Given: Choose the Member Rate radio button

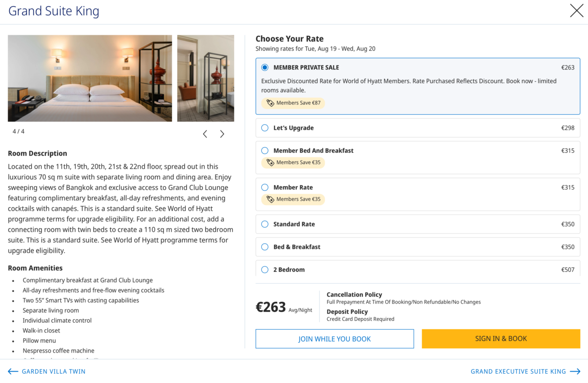Looking at the screenshot, I should pyautogui.click(x=265, y=188).
